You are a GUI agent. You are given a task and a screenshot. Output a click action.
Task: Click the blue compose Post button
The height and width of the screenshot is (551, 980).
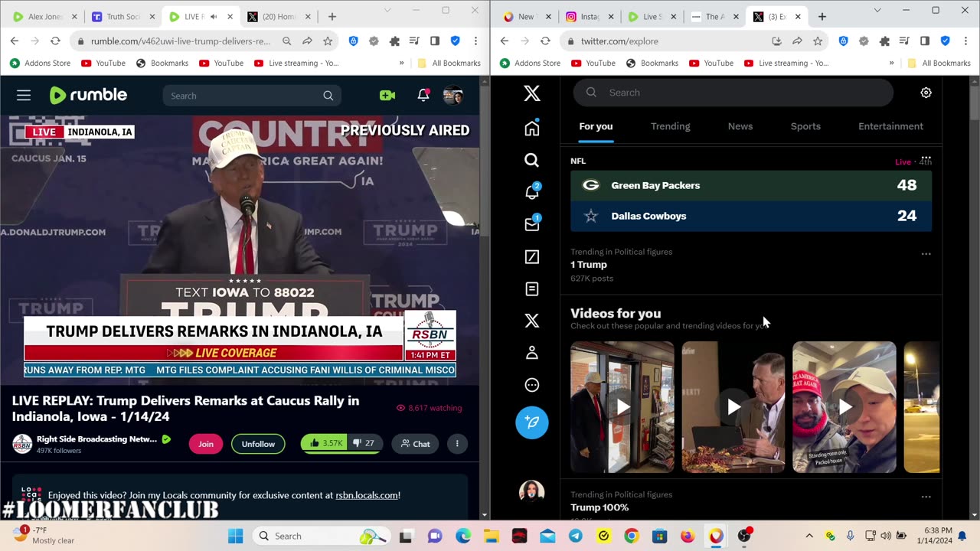pyautogui.click(x=531, y=422)
